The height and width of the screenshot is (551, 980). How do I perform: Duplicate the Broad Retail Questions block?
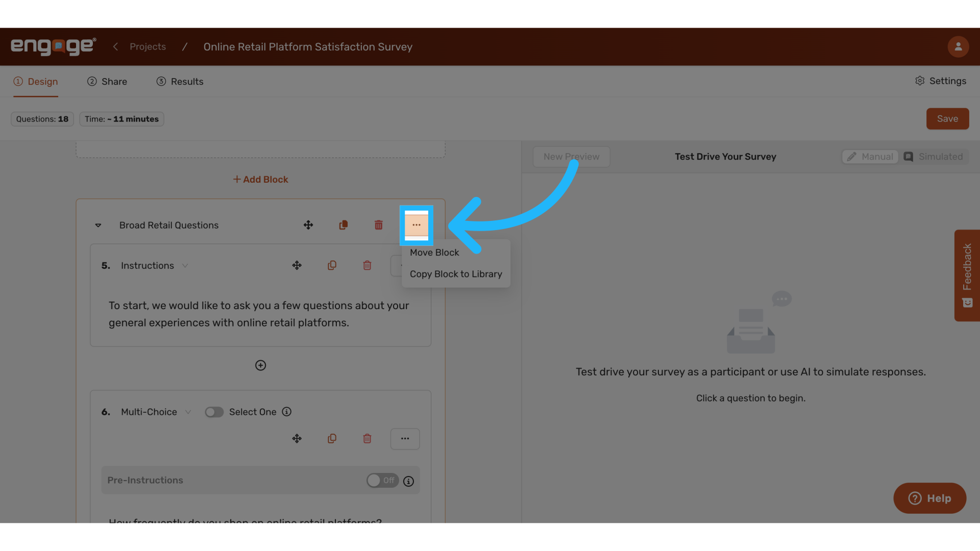(344, 225)
